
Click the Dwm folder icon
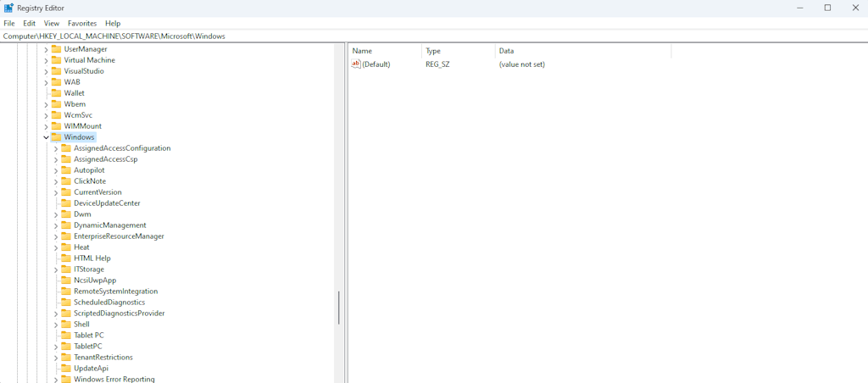(x=66, y=214)
